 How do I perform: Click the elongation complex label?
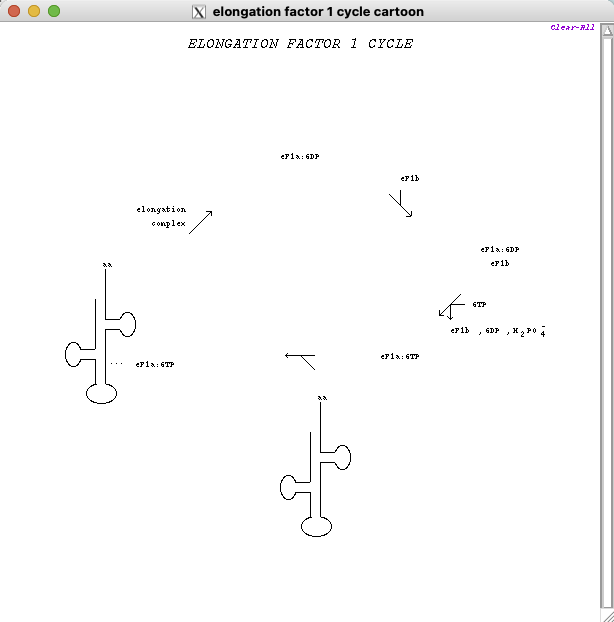[x=162, y=217]
